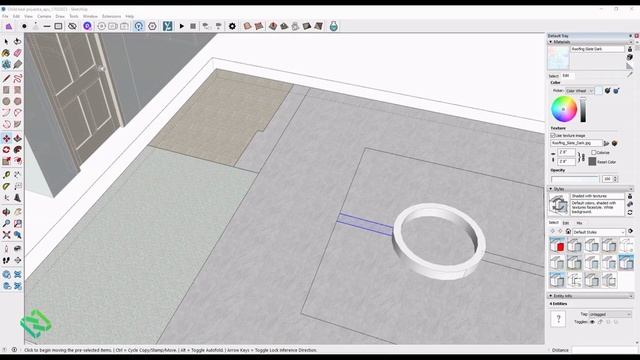This screenshot has height=360, width=640.
Task: Select the Zoom magnifier tool
Action: pyautogui.click(x=6, y=223)
